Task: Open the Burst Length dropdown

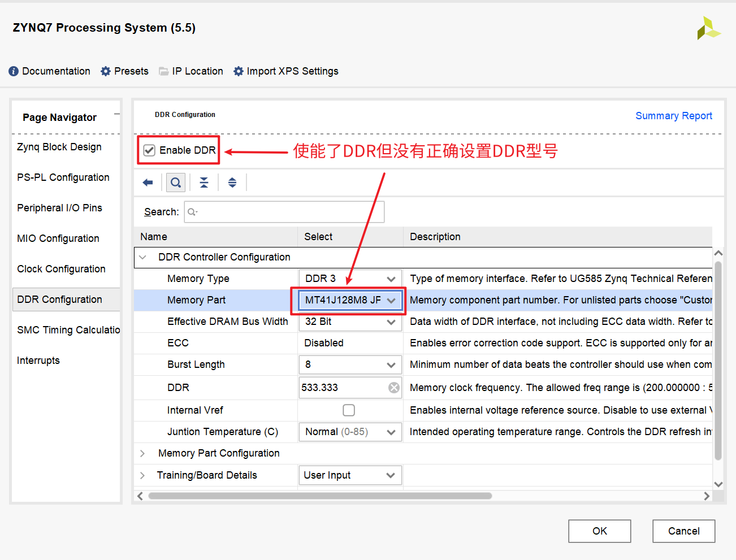Action: pyautogui.click(x=350, y=364)
